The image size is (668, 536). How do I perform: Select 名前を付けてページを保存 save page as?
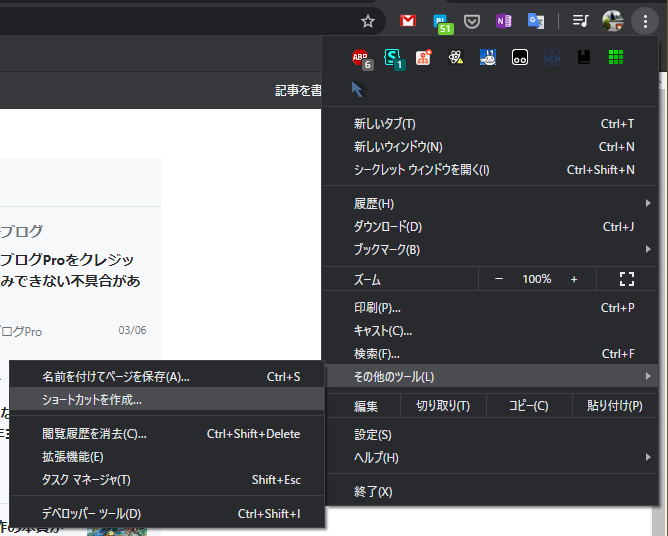click(x=167, y=377)
